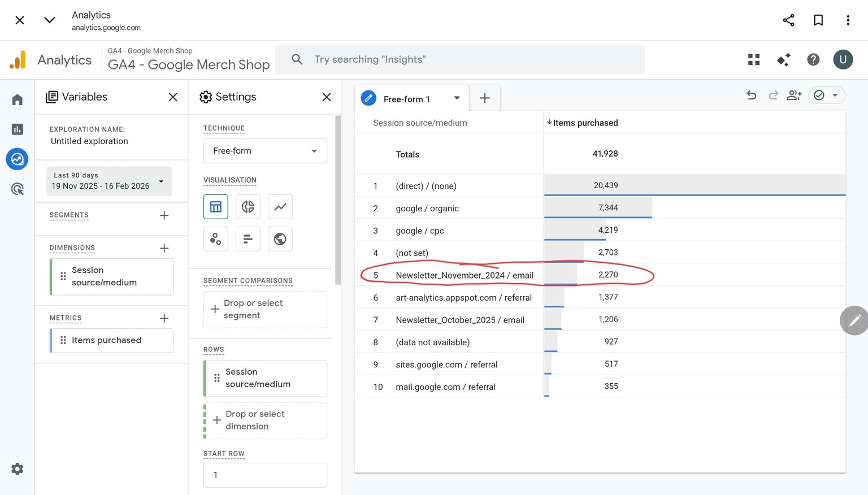
Task: Click the Settings panel scrollbar
Action: (338, 200)
